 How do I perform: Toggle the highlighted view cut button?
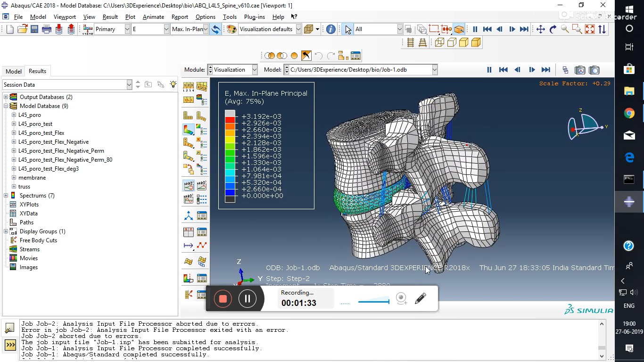click(x=459, y=29)
